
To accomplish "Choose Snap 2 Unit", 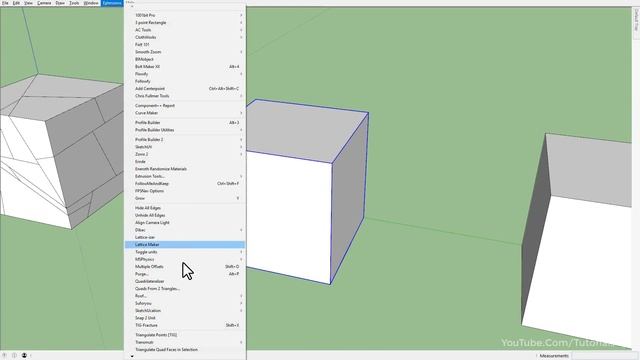I will tap(184, 318).
